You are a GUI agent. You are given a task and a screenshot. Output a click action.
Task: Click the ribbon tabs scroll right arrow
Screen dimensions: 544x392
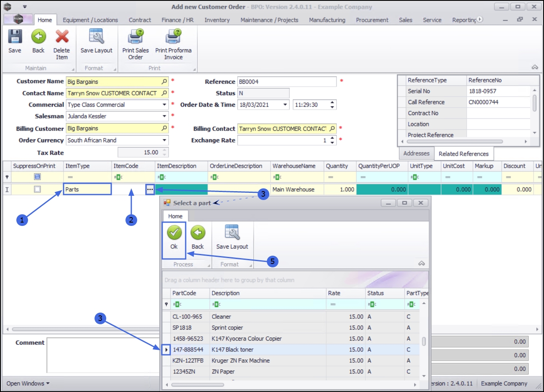[x=480, y=19]
